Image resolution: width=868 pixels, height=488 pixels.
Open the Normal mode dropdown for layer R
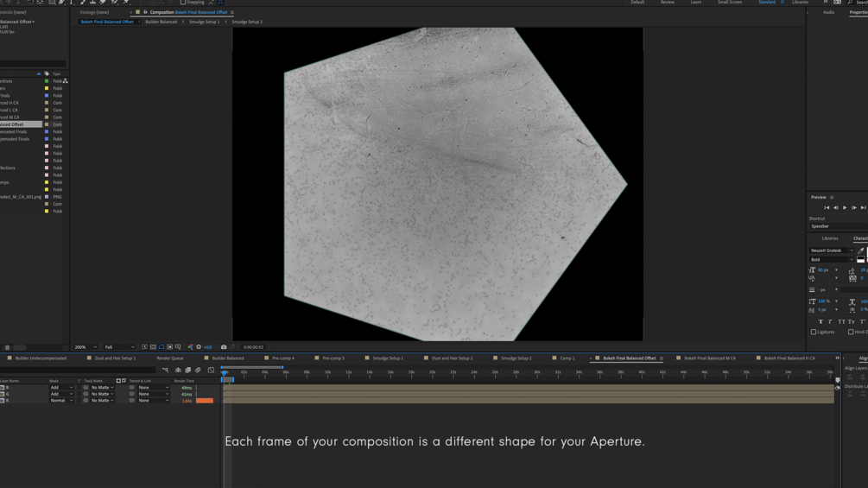(61, 401)
